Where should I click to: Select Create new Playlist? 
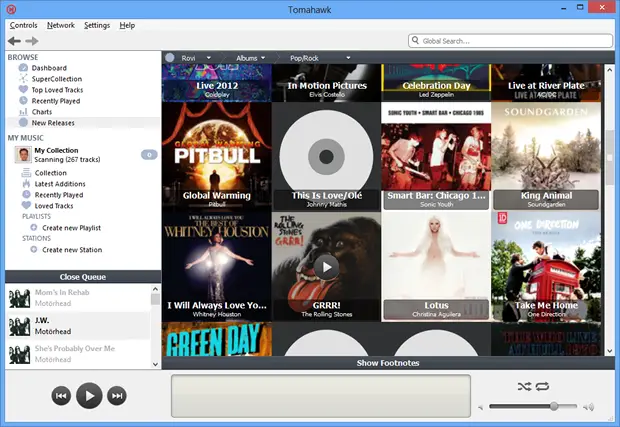tap(71, 228)
